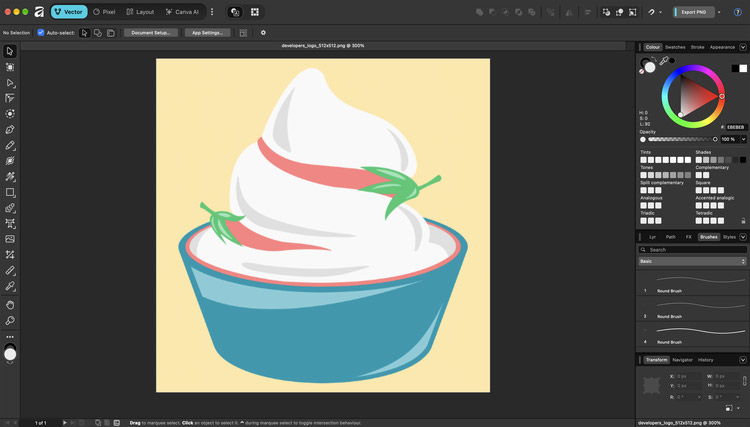Click the gear icon in context toolbar
Screen dimensions: 750x427
(263, 33)
